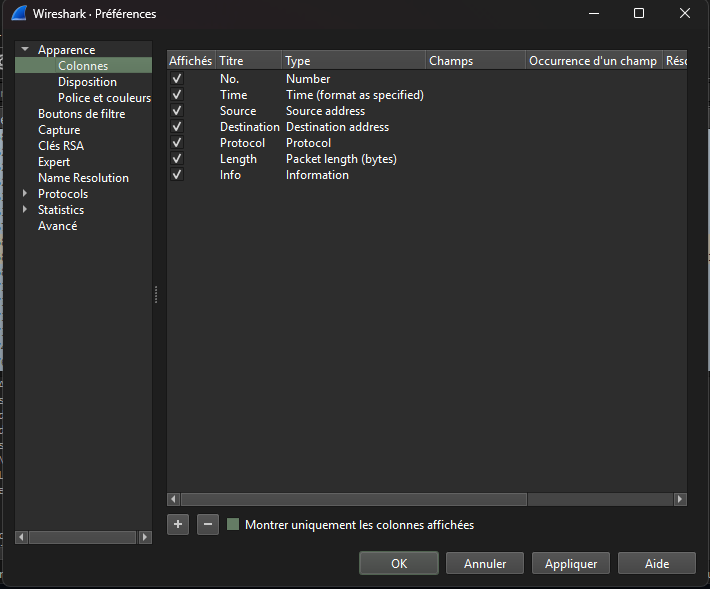Screen dimensions: 710x589
Task: Click left arrow of sidebar tree scrollbar
Action: tap(21, 537)
